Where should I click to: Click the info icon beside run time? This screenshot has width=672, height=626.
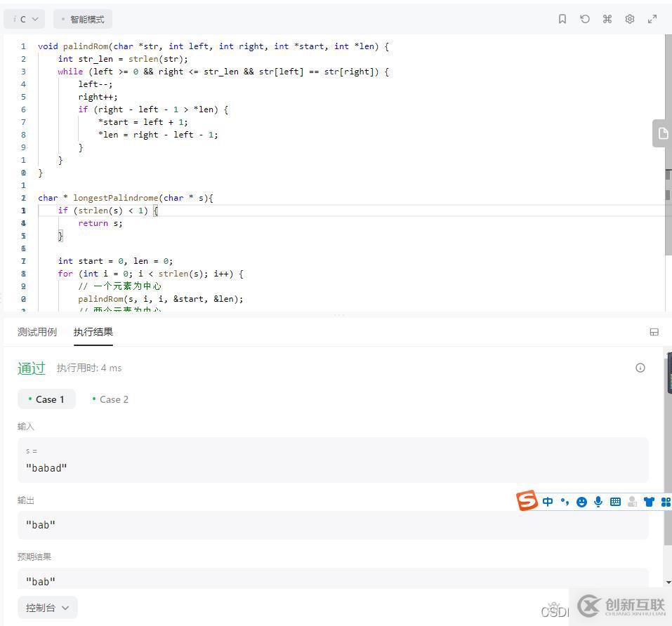[x=640, y=368]
